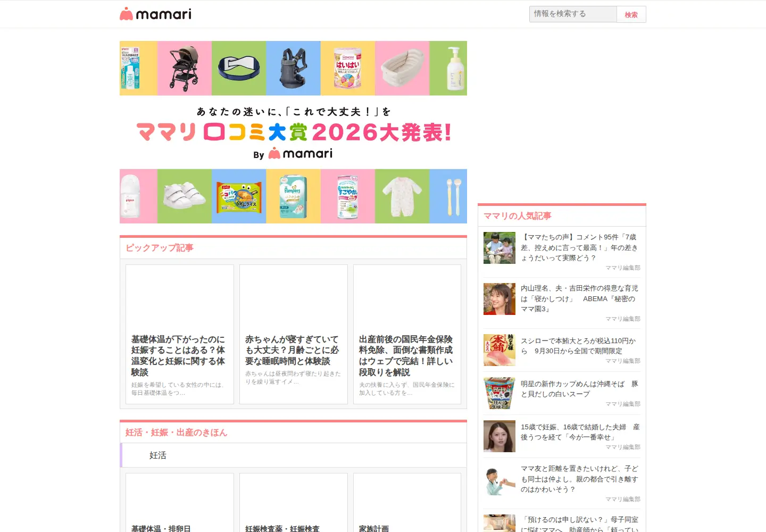The height and width of the screenshot is (532, 766).
Task: Open the スシローで本鮪大とろ article
Action: coord(579,346)
